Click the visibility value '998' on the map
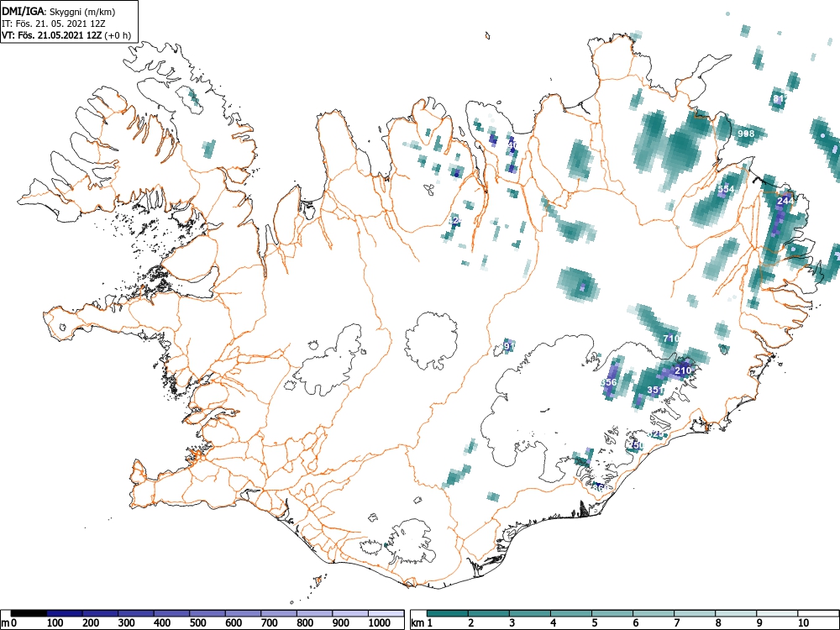The height and width of the screenshot is (630, 840). (746, 134)
